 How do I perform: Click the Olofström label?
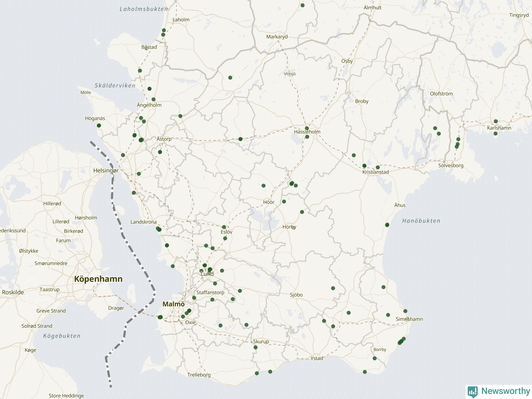coord(441,94)
